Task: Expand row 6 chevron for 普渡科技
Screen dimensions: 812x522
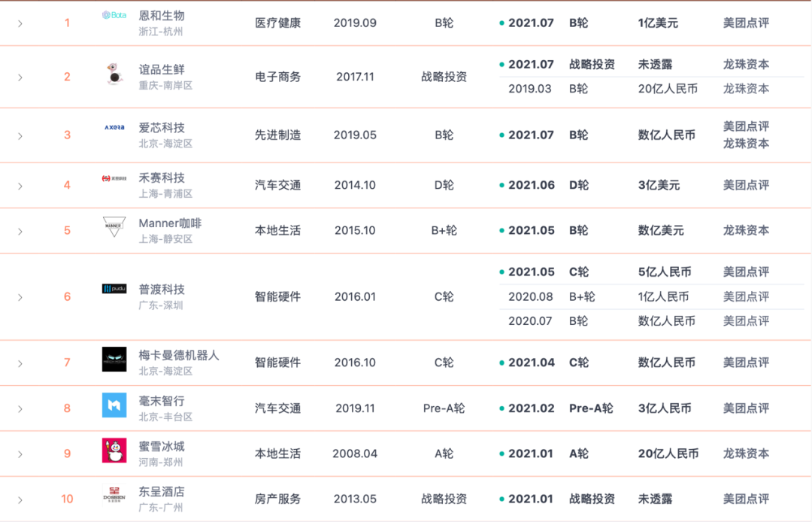Action: click(x=20, y=297)
